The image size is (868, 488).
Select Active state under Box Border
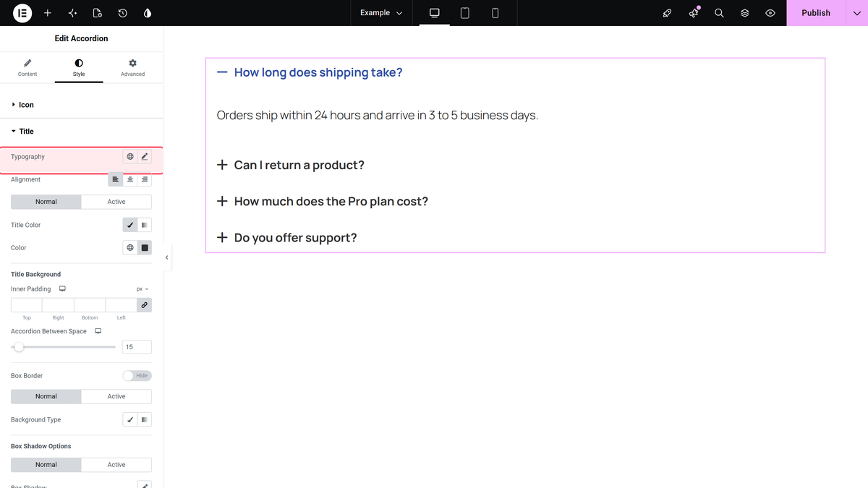point(116,396)
